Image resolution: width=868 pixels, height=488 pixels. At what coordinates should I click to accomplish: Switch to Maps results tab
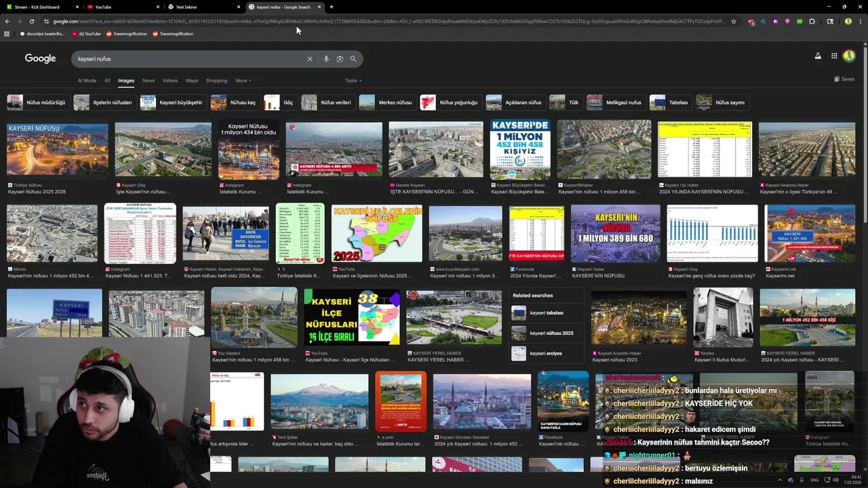(192, 81)
